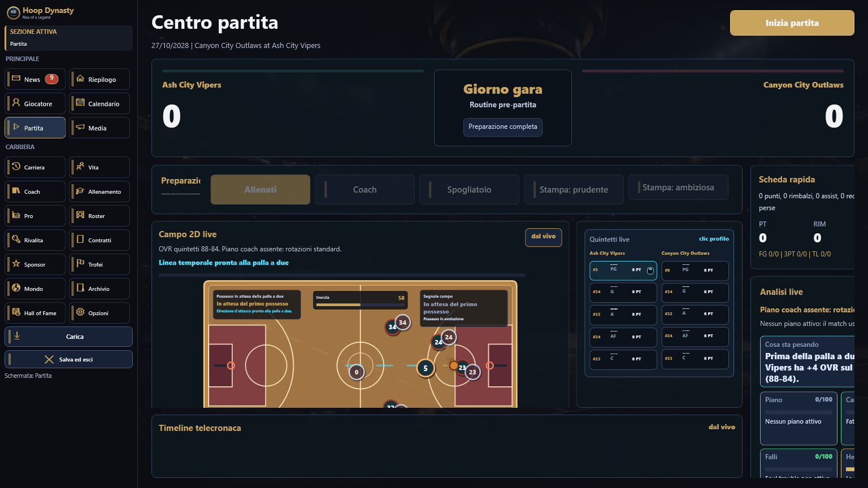Open the Trofei flag icon
The image size is (868, 488).
coord(80,264)
